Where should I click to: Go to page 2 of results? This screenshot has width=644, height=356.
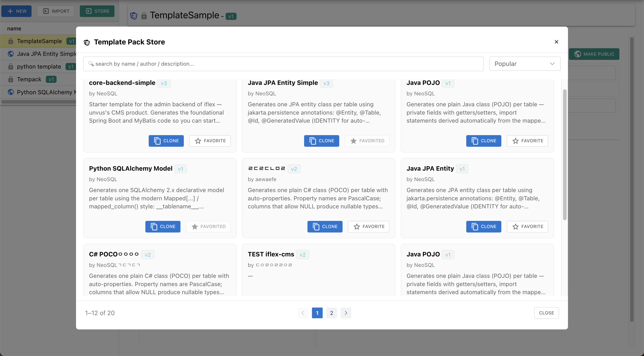click(331, 313)
